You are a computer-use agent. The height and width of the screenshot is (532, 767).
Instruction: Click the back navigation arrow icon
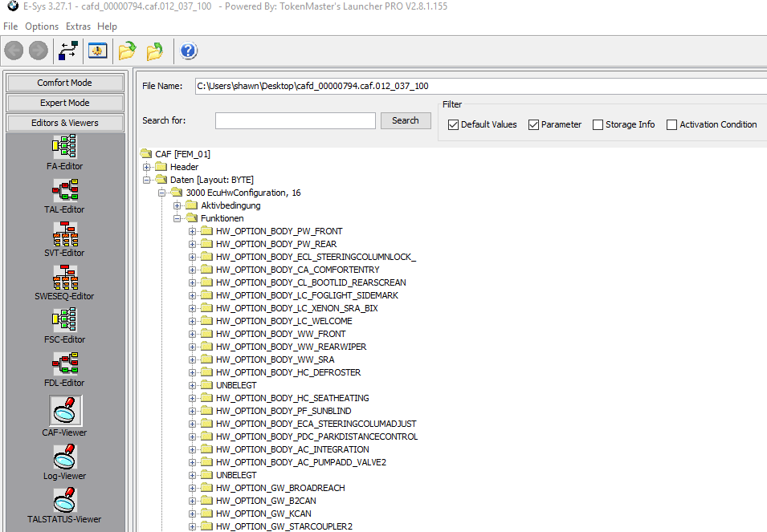(x=14, y=51)
